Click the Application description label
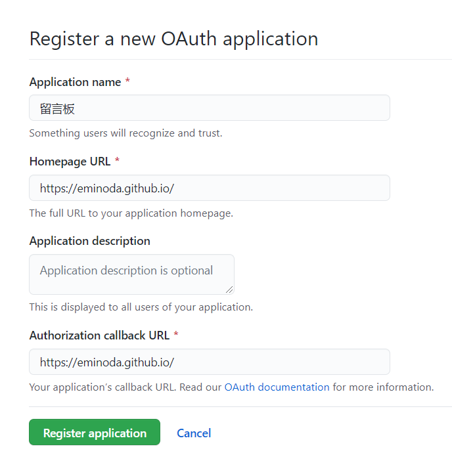Screen dimensions: 452x476 [x=89, y=241]
